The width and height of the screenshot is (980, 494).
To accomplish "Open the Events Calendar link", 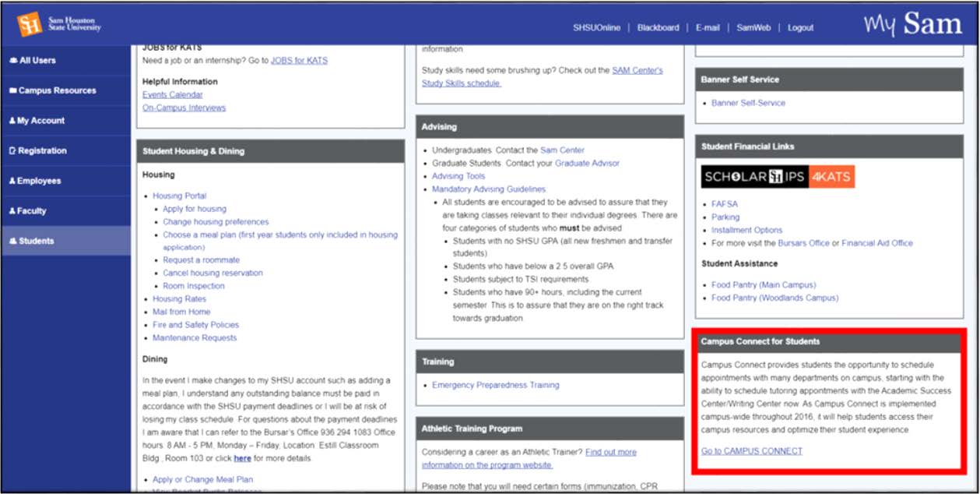I will (173, 95).
